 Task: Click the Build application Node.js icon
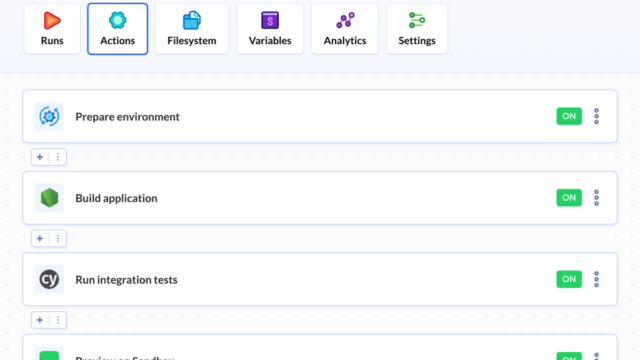(49, 198)
